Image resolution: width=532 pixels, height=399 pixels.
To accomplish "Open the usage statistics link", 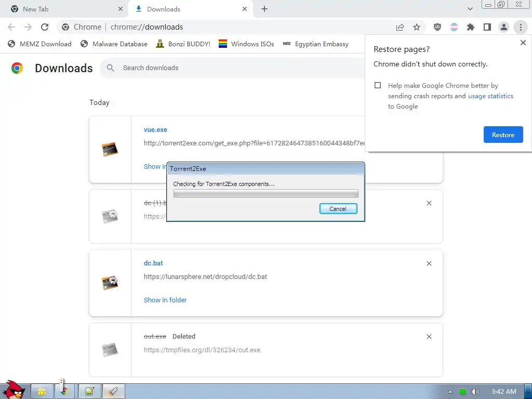I will point(490,96).
